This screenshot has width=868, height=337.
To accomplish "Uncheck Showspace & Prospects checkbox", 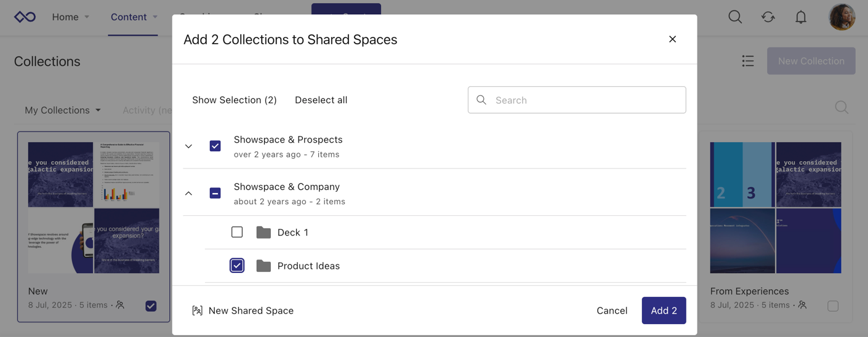I will (x=215, y=146).
